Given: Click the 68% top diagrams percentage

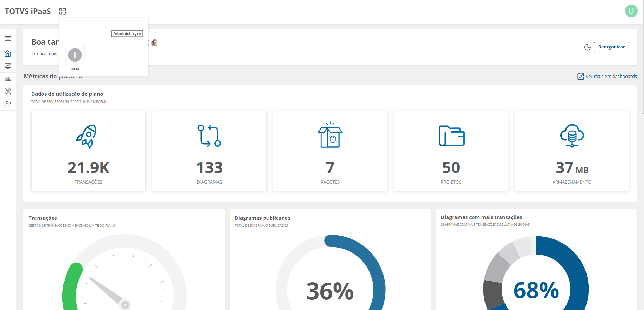Looking at the screenshot, I should 536,290.
